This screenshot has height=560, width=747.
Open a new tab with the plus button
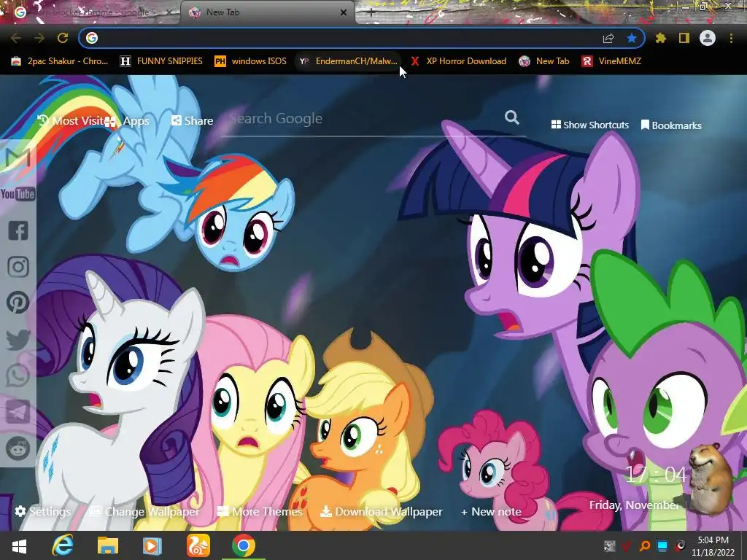point(371,12)
